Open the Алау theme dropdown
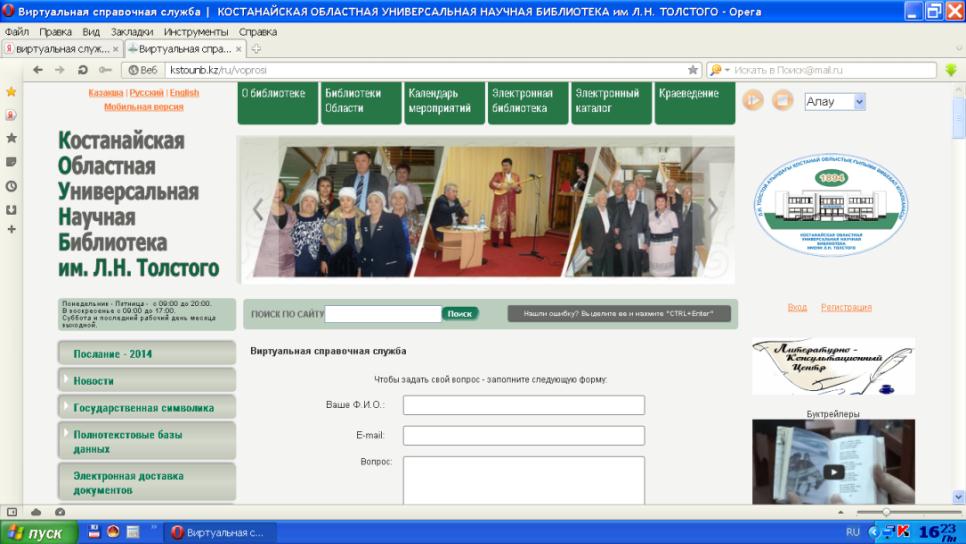966x544 pixels. 835,101
